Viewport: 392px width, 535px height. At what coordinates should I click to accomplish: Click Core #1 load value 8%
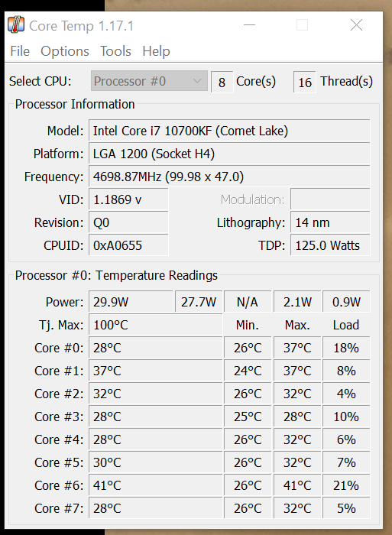(346, 371)
